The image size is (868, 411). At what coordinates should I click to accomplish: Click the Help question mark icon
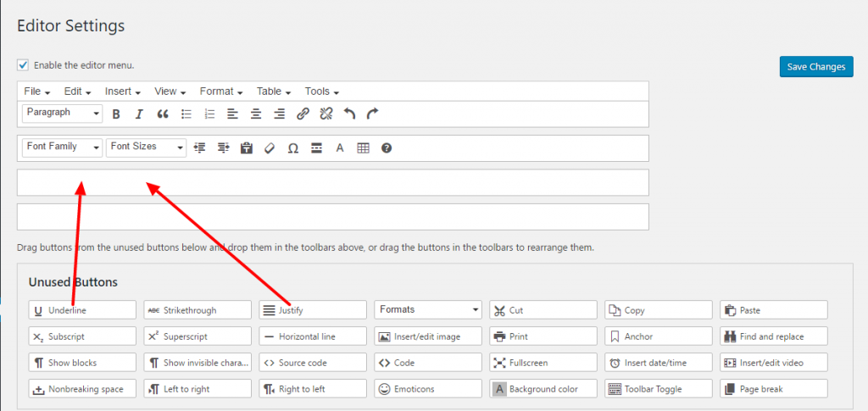[x=387, y=148]
